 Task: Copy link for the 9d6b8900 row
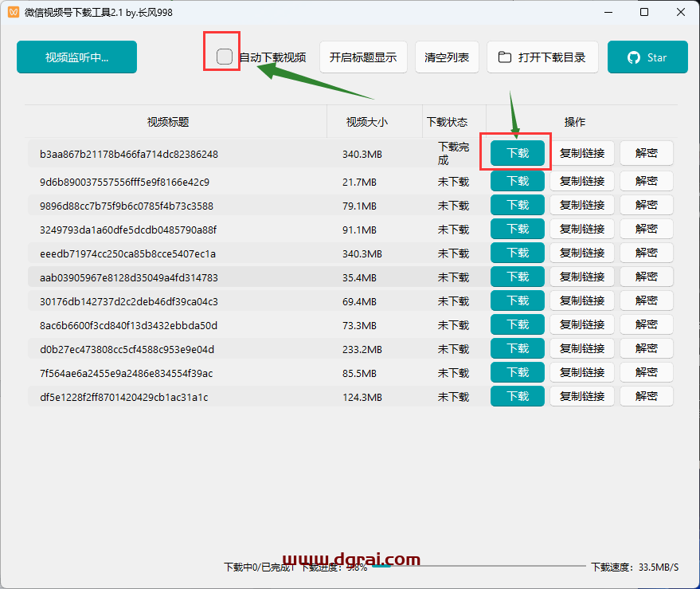click(x=582, y=182)
